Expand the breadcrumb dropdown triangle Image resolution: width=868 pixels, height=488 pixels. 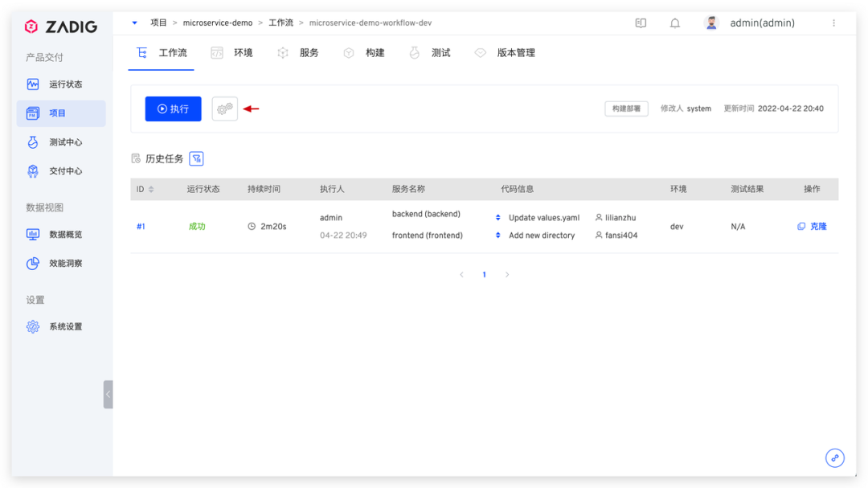coord(134,23)
